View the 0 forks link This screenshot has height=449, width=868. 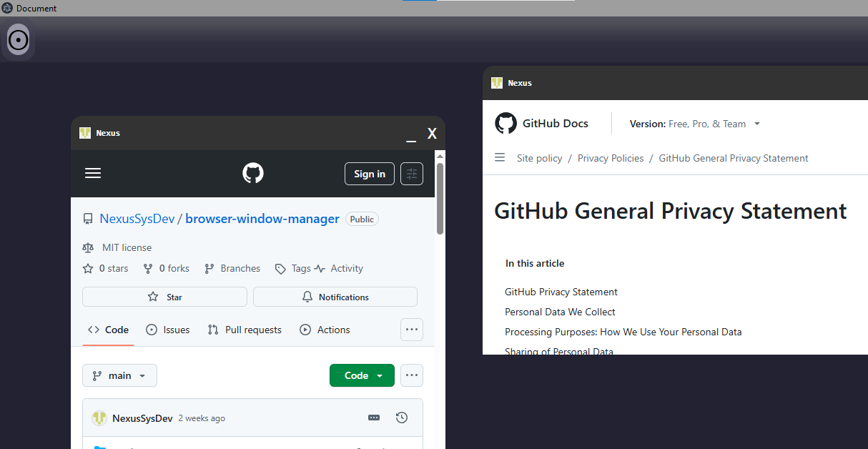[167, 268]
